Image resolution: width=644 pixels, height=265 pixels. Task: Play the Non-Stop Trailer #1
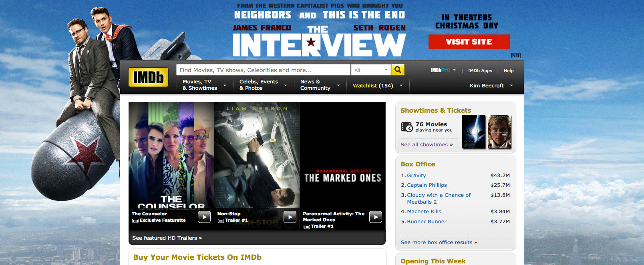pos(290,217)
